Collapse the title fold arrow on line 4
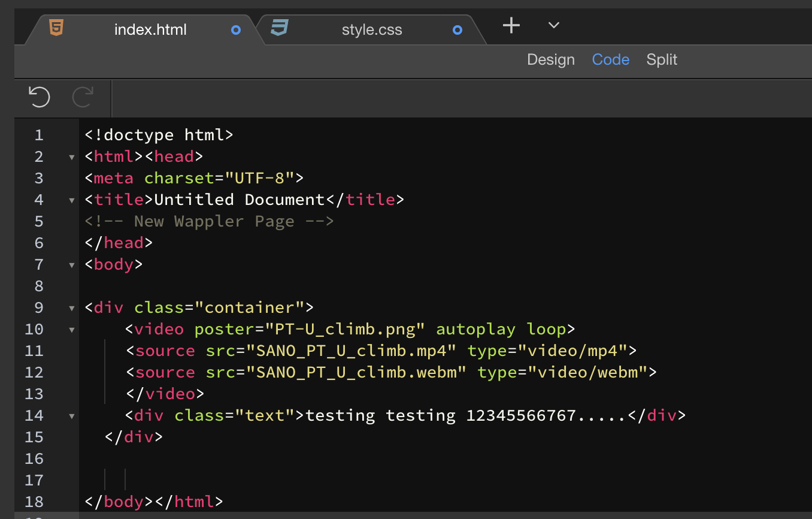This screenshot has height=519, width=812. (72, 200)
